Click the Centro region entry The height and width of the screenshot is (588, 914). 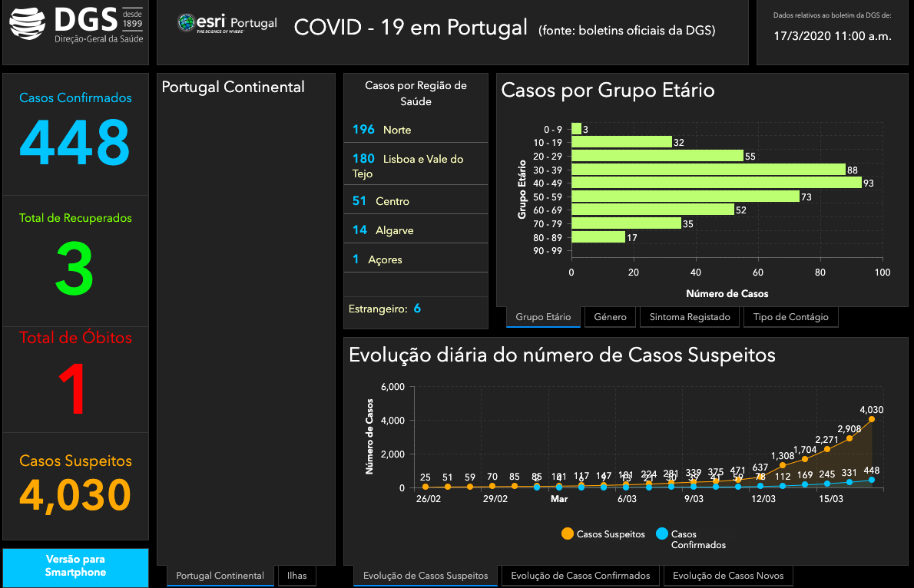click(x=416, y=200)
